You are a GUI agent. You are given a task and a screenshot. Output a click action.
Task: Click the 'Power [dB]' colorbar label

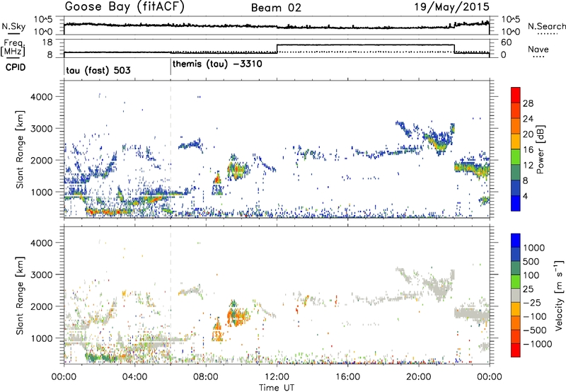[540, 150]
